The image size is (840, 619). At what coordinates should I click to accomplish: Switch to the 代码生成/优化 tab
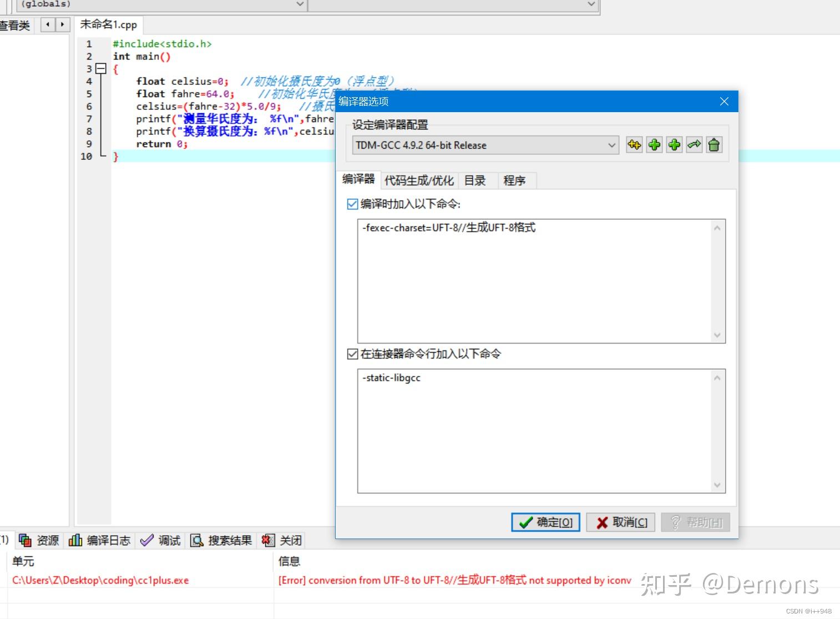419,180
